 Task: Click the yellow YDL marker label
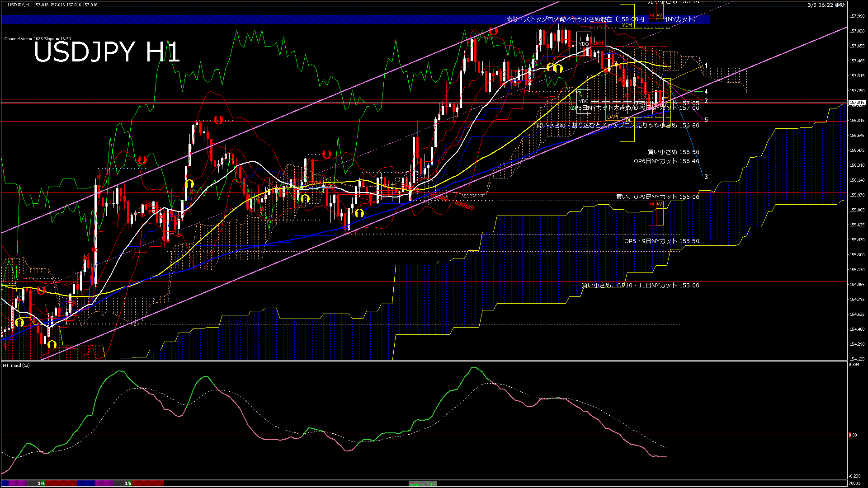click(627, 120)
